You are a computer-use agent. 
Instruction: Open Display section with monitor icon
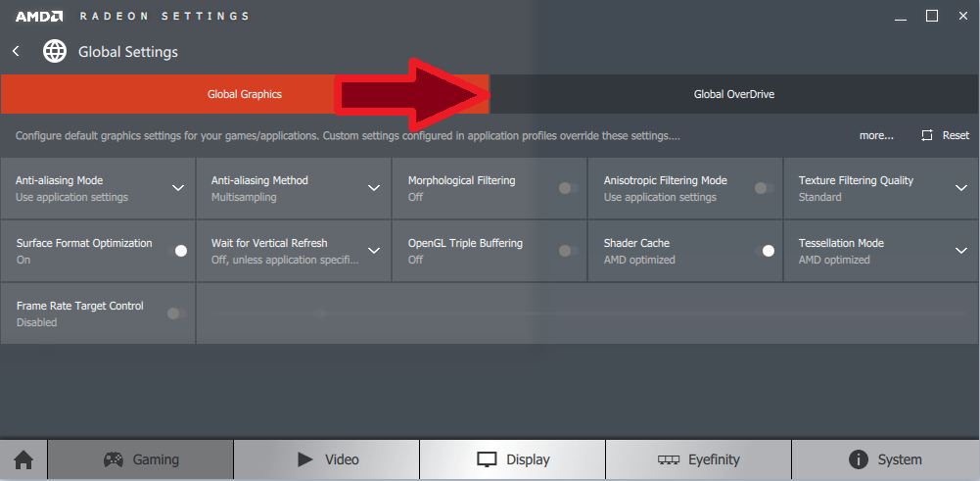(512, 459)
